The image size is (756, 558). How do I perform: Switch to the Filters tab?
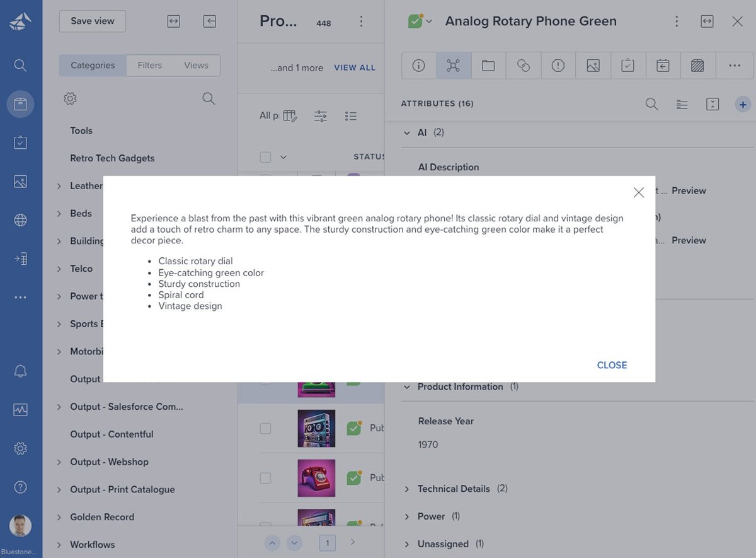(x=150, y=66)
